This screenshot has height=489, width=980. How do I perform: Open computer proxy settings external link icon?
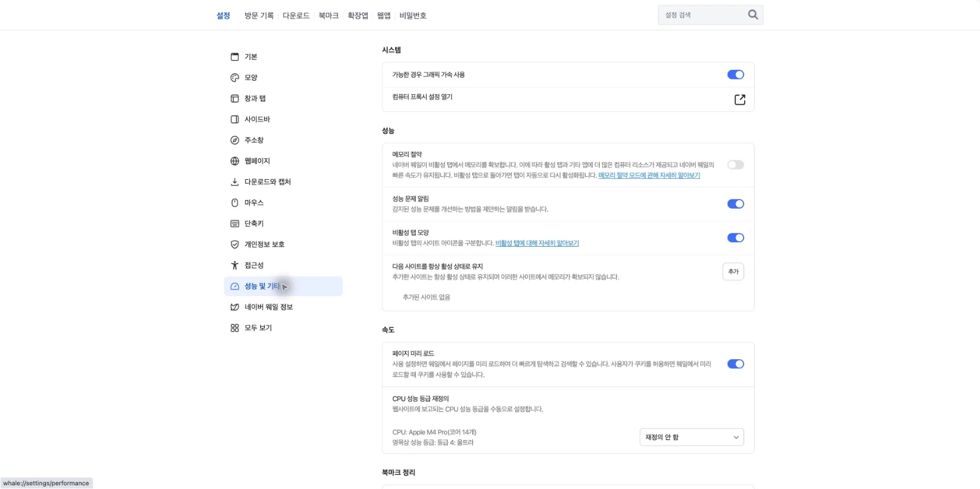(740, 100)
